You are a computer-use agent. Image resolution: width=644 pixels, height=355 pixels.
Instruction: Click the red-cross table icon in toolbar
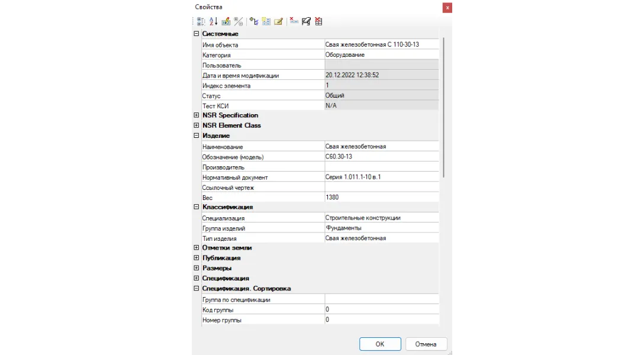318,21
